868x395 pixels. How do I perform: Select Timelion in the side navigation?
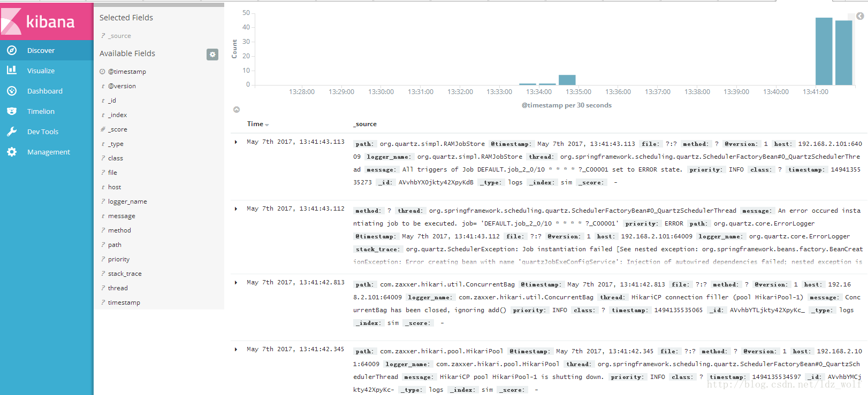41,111
